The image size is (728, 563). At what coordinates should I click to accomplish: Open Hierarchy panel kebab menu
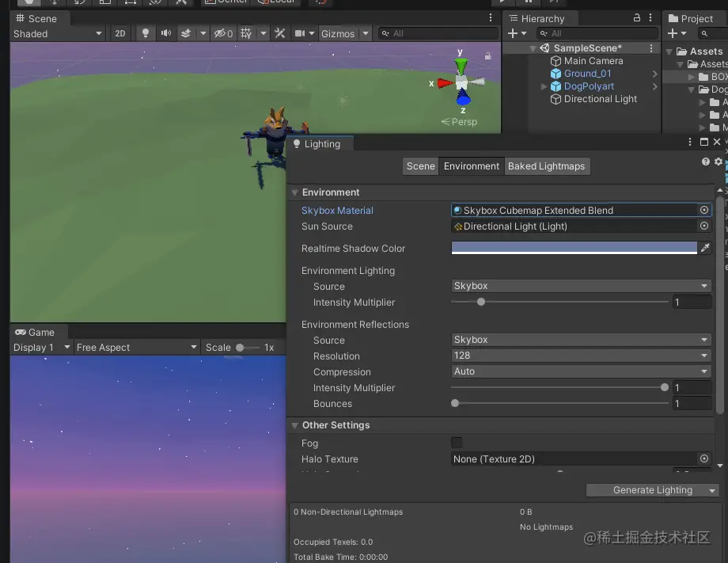pyautogui.click(x=650, y=17)
